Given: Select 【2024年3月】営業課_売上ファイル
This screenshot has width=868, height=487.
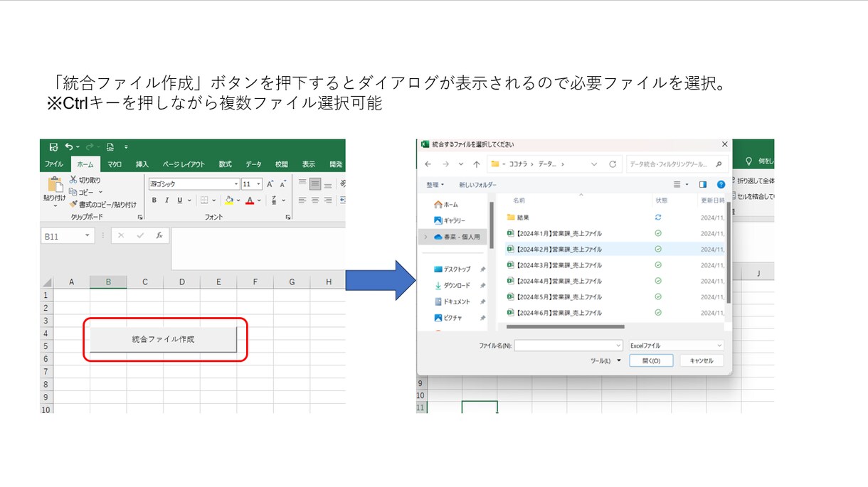Looking at the screenshot, I should pos(554,265).
